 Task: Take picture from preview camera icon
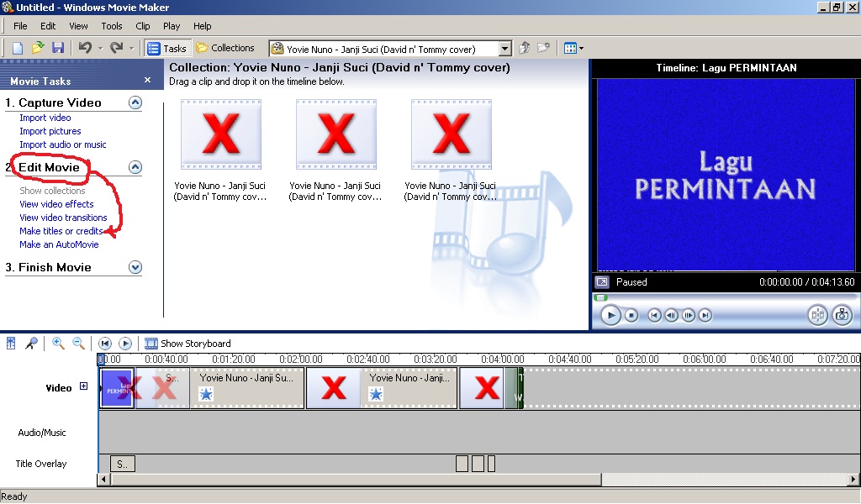click(842, 315)
